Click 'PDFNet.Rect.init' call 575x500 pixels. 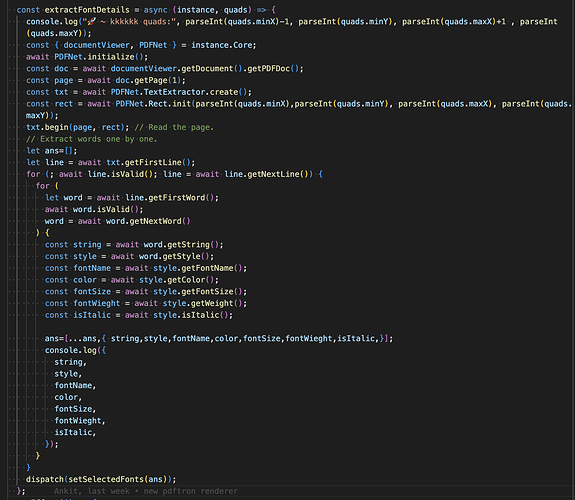click(x=153, y=104)
